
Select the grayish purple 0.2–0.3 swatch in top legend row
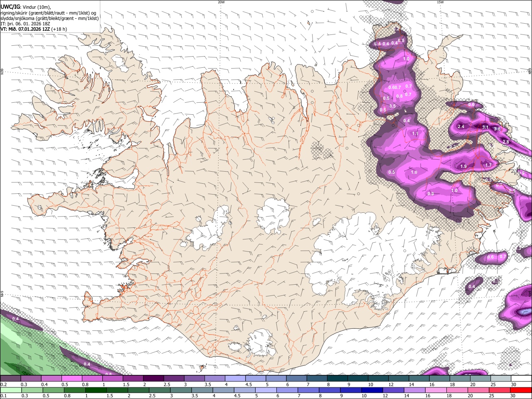click(10, 379)
